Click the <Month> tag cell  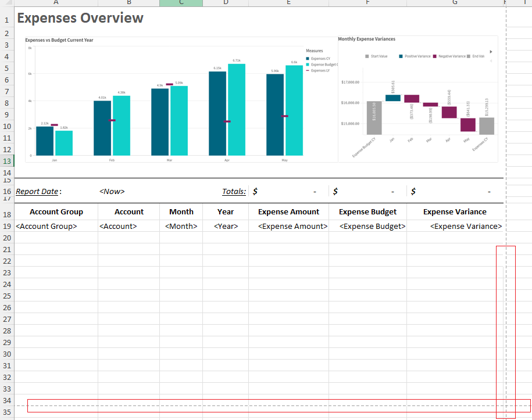pos(181,226)
